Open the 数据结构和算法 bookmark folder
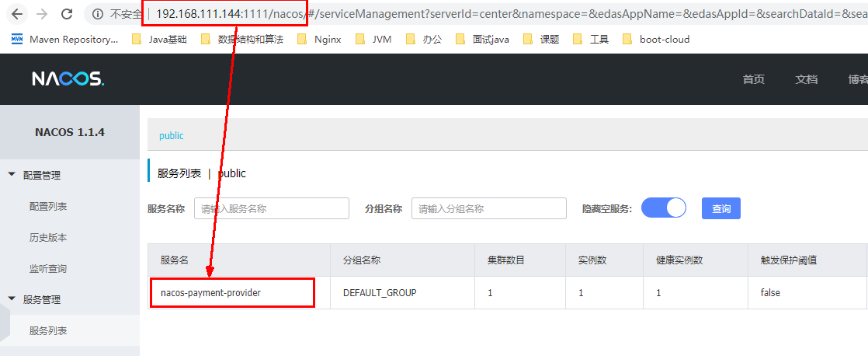 (242, 40)
